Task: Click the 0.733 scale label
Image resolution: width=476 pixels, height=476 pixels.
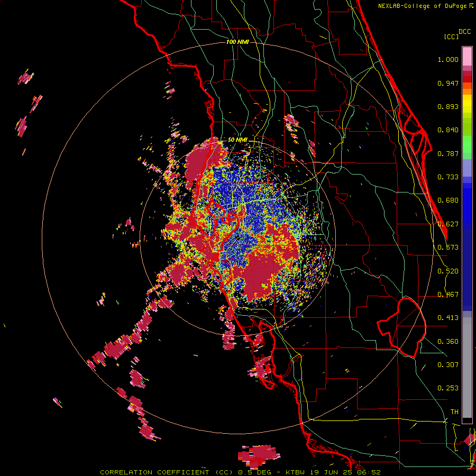Action: (448, 177)
